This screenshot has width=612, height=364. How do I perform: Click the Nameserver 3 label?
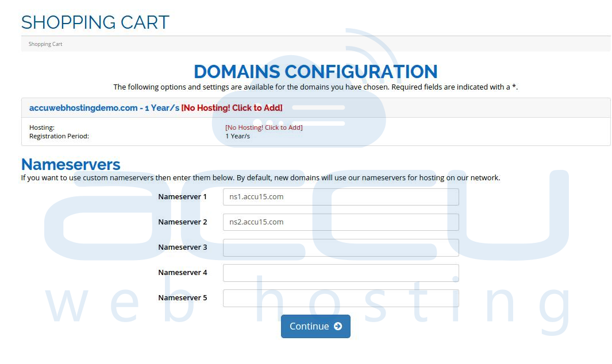[182, 247]
